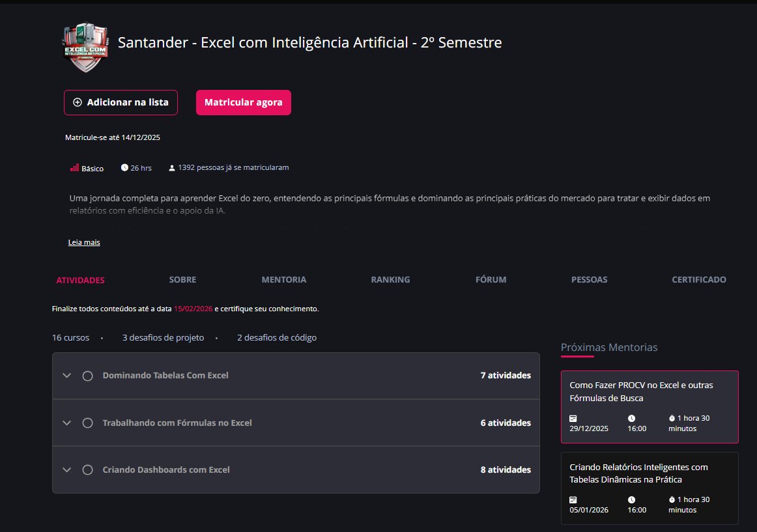Screen dimensions: 757x532
Task: Click the Matricular agora button
Action: [x=244, y=102]
